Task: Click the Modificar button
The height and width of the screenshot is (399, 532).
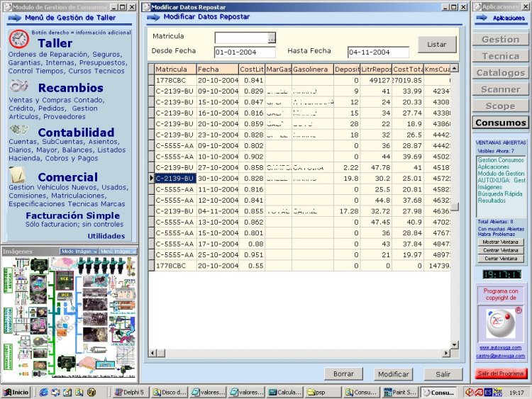Action: (393, 374)
